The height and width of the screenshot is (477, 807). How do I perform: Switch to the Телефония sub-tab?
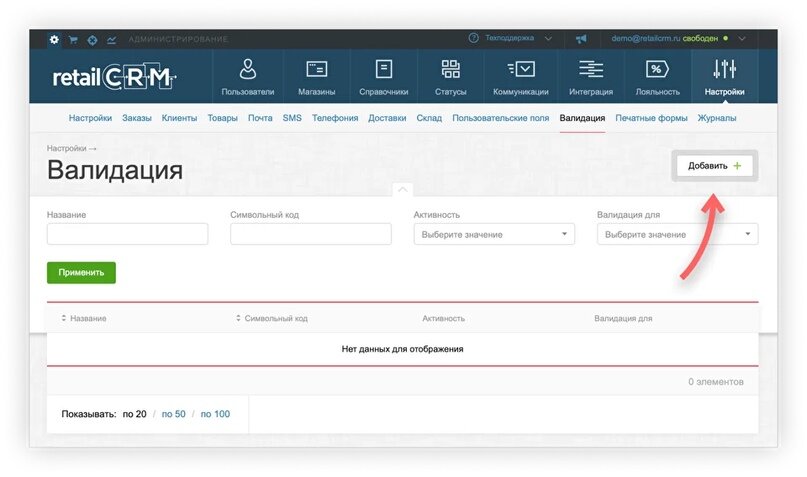pos(335,118)
